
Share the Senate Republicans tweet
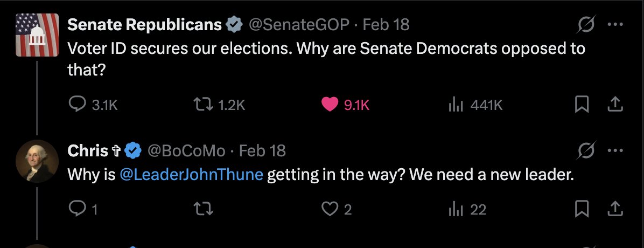coord(615,105)
